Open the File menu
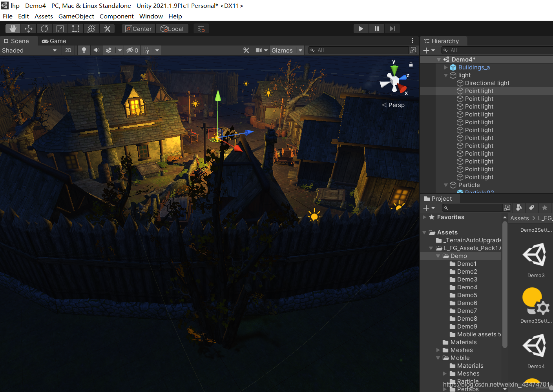Screen dimensions: 553x392 [x=7, y=16]
